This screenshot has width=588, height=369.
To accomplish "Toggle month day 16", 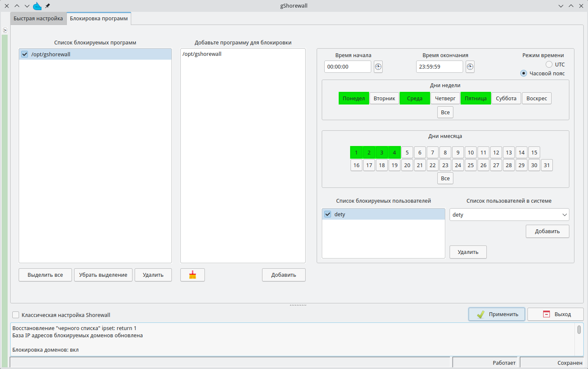I will tap(356, 165).
